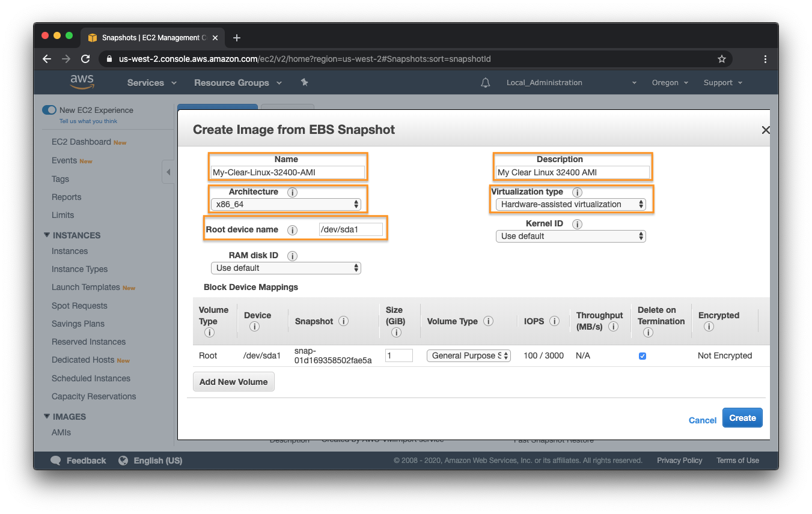Click the AWS logo home icon

[82, 82]
